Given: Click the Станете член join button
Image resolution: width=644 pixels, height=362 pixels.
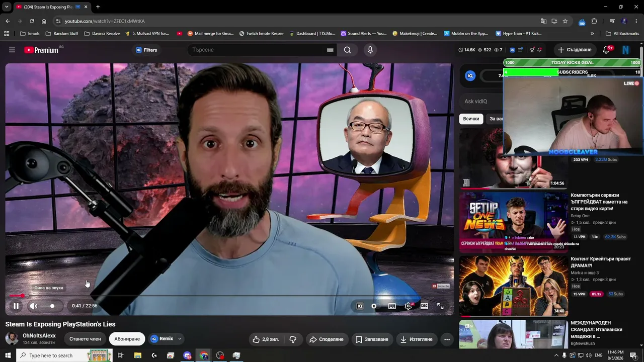Looking at the screenshot, I should 85,339.
